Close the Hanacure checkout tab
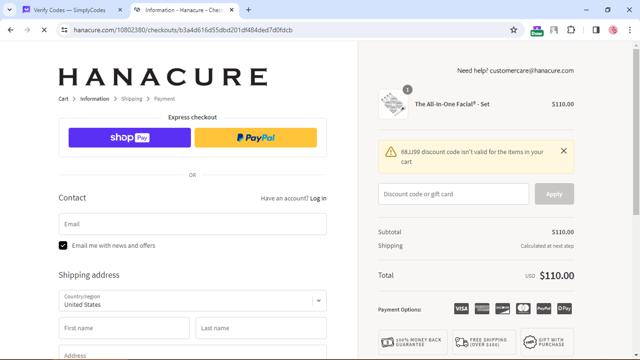The image size is (640, 360). (231, 10)
